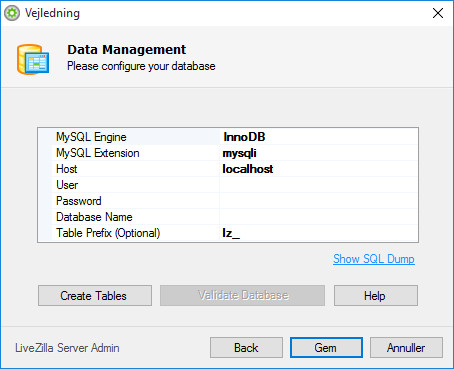Click the green gear Vejledning title icon
This screenshot has width=454, height=369.
[12, 13]
